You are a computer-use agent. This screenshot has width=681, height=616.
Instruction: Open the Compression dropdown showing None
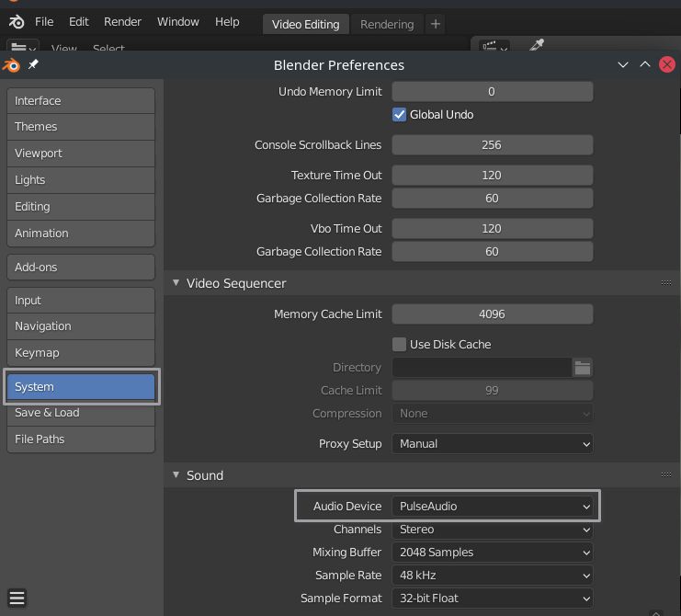click(x=492, y=413)
